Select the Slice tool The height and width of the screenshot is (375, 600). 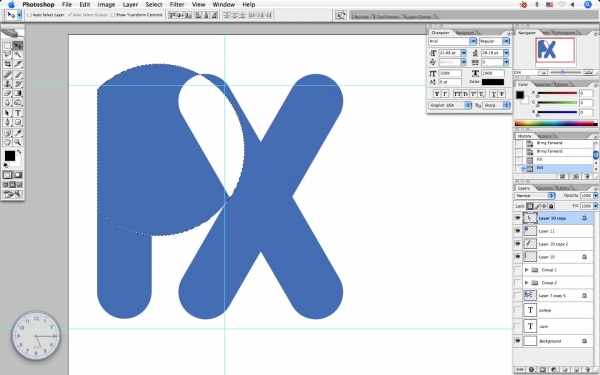coord(18,64)
